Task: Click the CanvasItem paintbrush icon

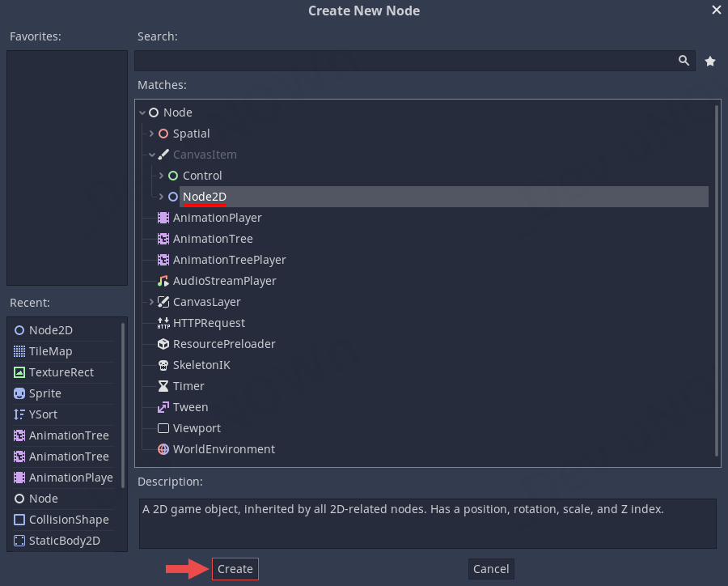Action: 163,155
